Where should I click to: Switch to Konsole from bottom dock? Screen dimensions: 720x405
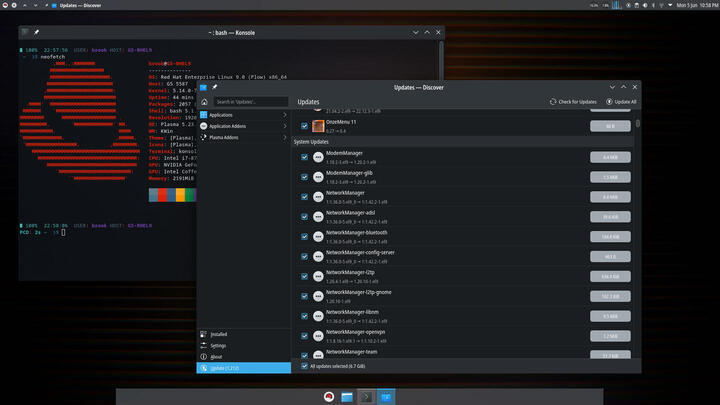tap(366, 397)
